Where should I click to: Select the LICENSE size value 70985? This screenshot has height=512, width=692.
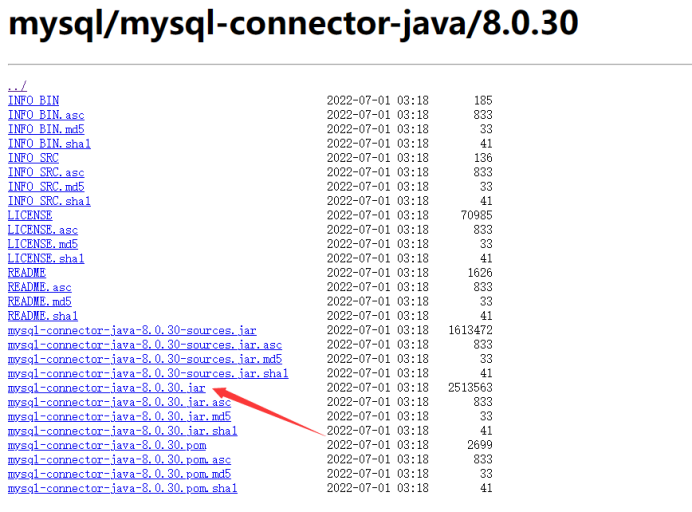pyautogui.click(x=476, y=215)
